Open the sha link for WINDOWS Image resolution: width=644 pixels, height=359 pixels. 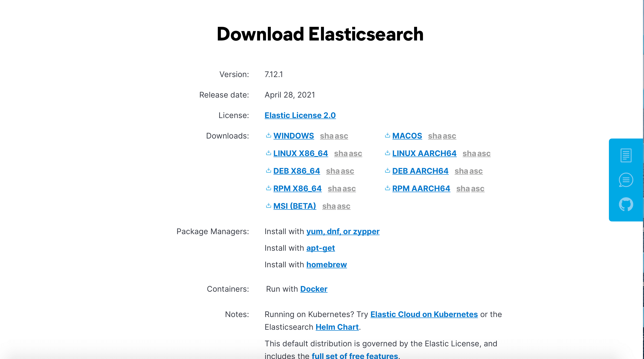coord(326,136)
